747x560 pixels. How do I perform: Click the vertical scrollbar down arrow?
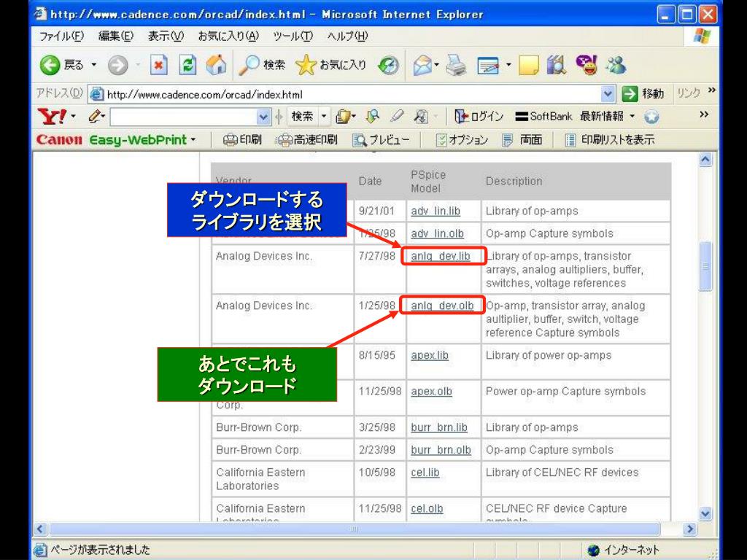[x=705, y=513]
